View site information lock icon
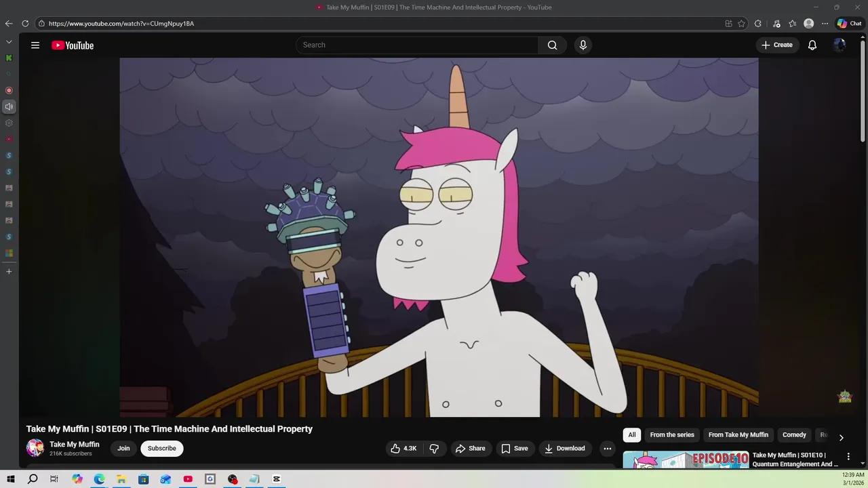This screenshot has height=488, width=868. pyautogui.click(x=41, y=24)
